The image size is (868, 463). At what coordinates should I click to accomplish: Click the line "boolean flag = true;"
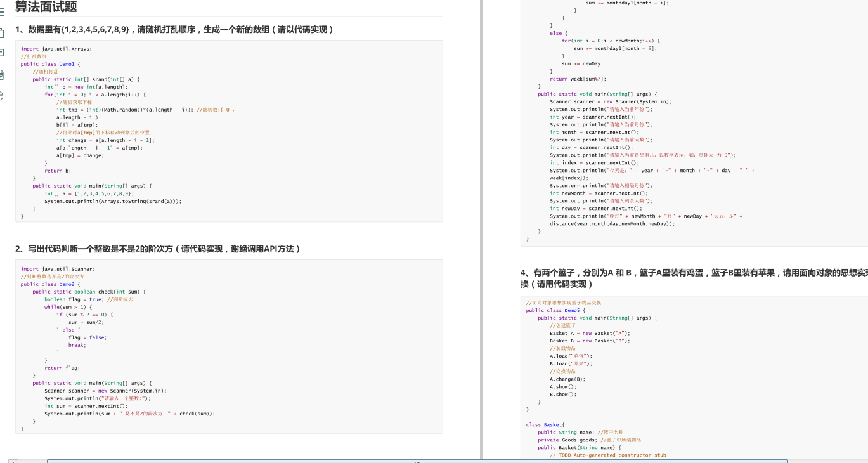[x=74, y=299]
